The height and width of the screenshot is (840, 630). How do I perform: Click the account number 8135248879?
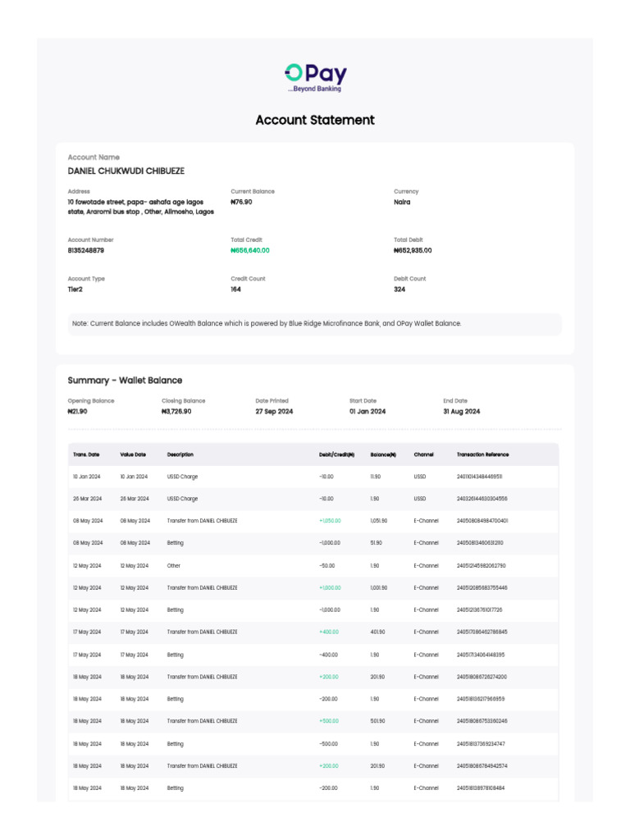(86, 250)
